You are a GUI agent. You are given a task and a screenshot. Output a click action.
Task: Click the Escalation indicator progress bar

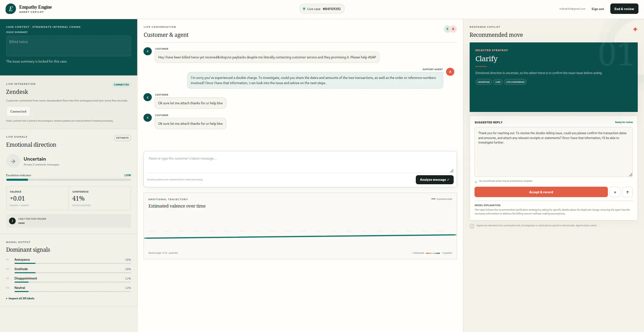pos(68,180)
